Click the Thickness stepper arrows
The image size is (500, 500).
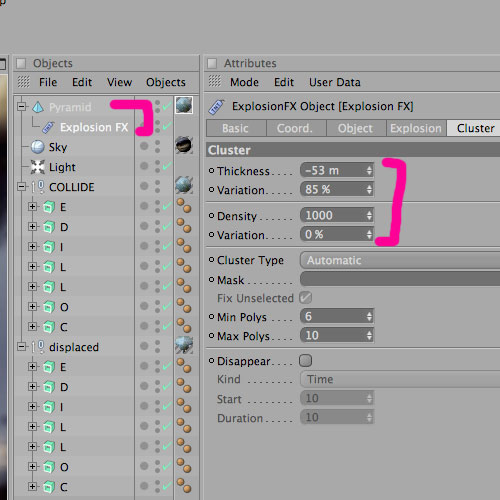click(x=369, y=171)
